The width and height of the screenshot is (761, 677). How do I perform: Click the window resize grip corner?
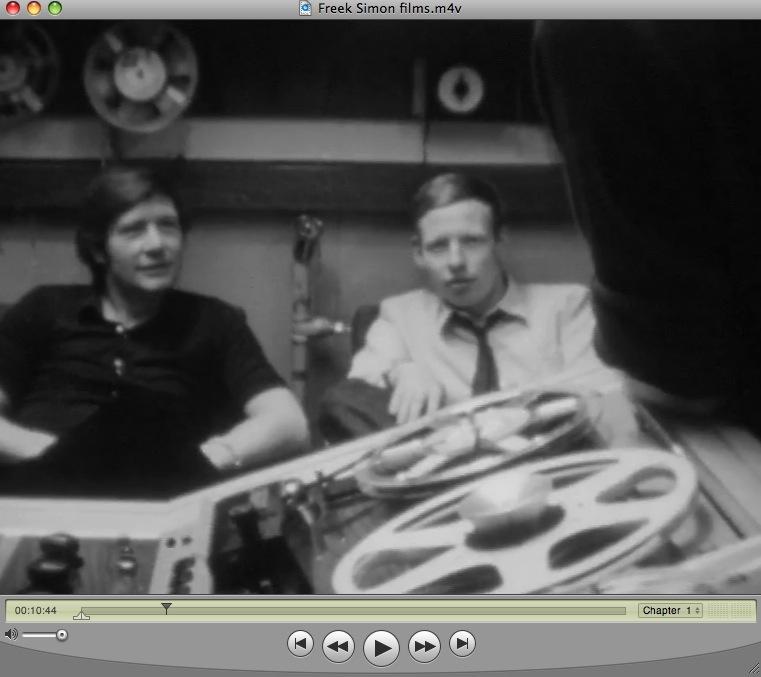[x=752, y=668]
